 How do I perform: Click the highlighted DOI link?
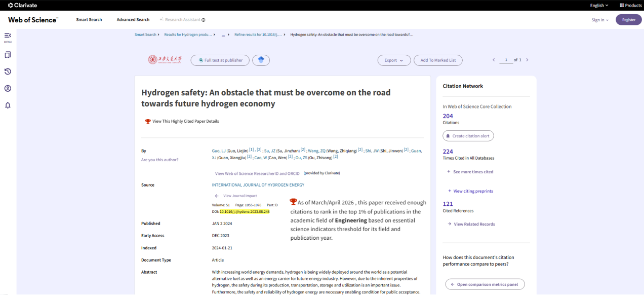click(x=245, y=211)
